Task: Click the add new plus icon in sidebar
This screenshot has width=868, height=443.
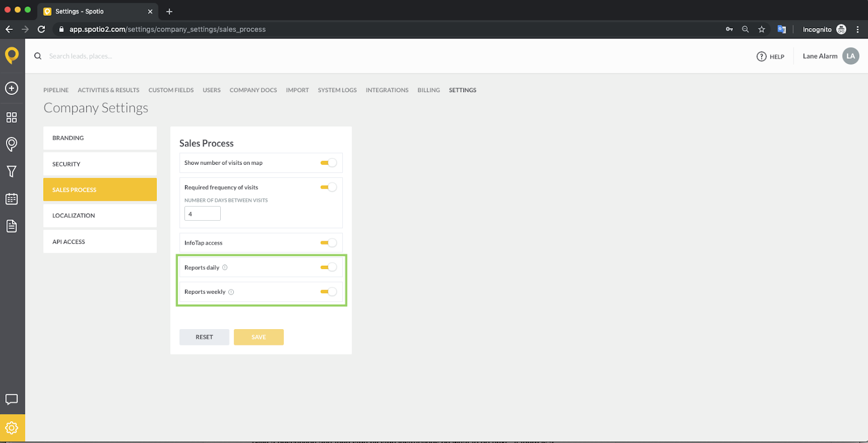Action: 11,88
